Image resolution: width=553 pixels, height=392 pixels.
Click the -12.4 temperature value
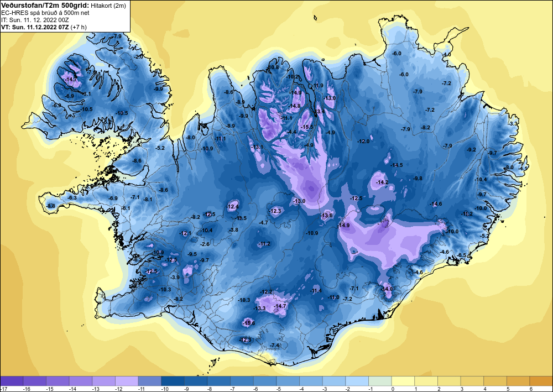click(x=233, y=207)
